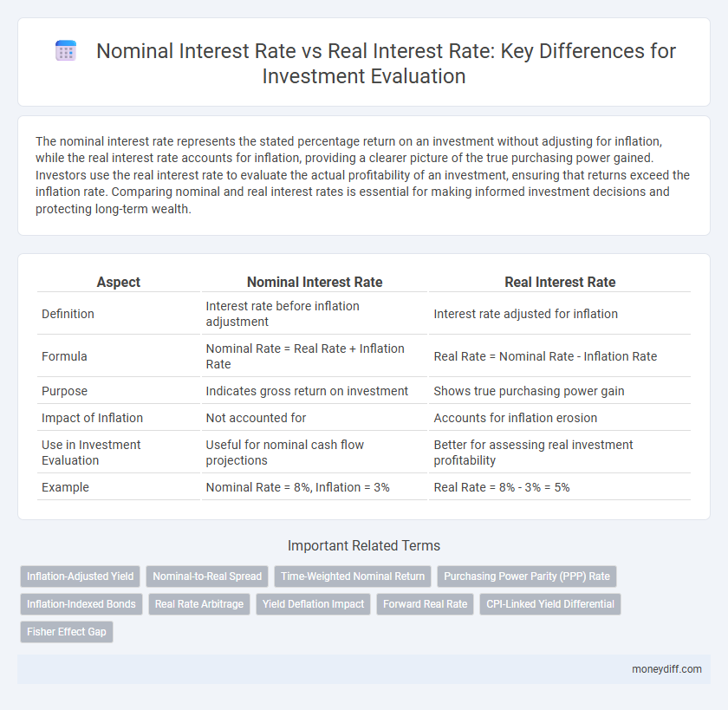Open Purchasing Power Parity (PPP) Rate tag

click(527, 576)
